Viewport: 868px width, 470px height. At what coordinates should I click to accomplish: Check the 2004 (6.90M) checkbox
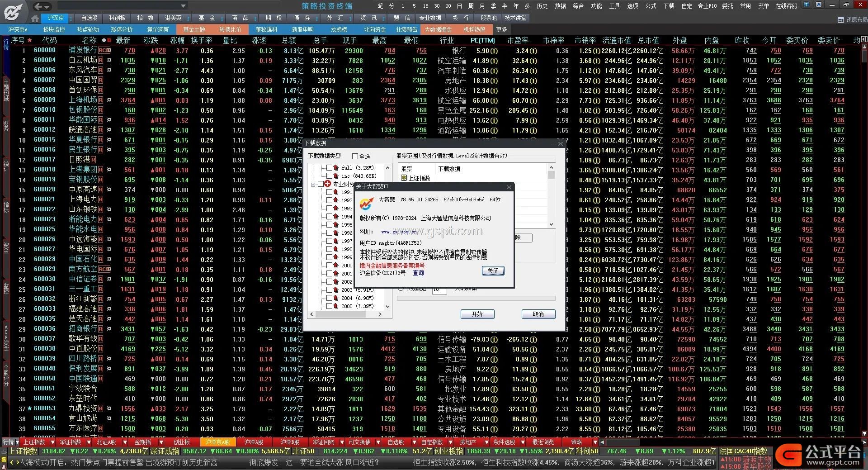(329, 298)
